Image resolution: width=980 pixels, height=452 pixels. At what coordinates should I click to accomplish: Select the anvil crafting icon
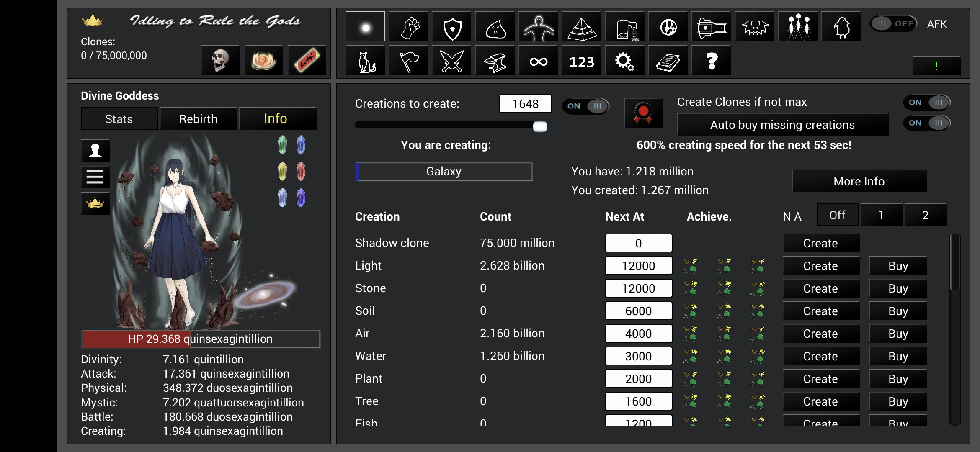click(495, 61)
